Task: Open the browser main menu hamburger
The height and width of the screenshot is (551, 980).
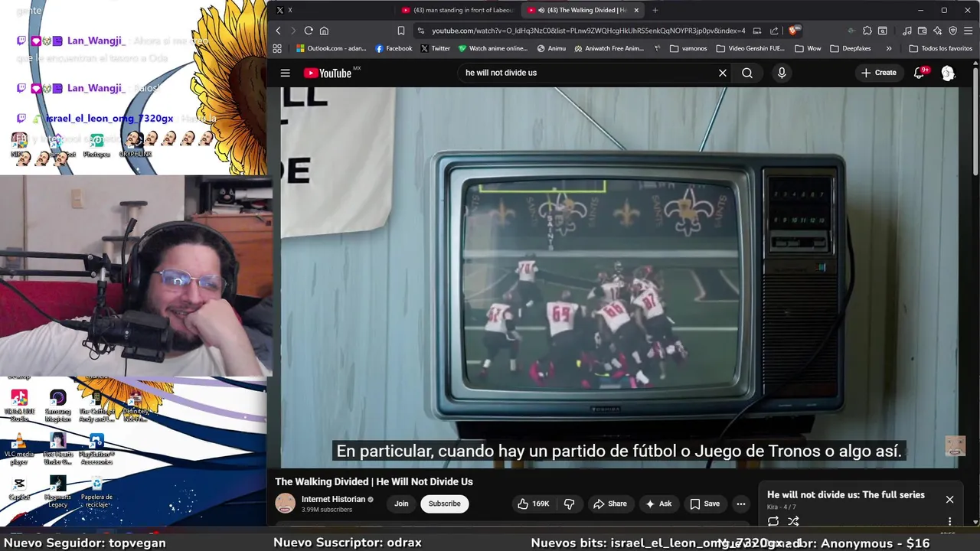Action: pos(969,31)
